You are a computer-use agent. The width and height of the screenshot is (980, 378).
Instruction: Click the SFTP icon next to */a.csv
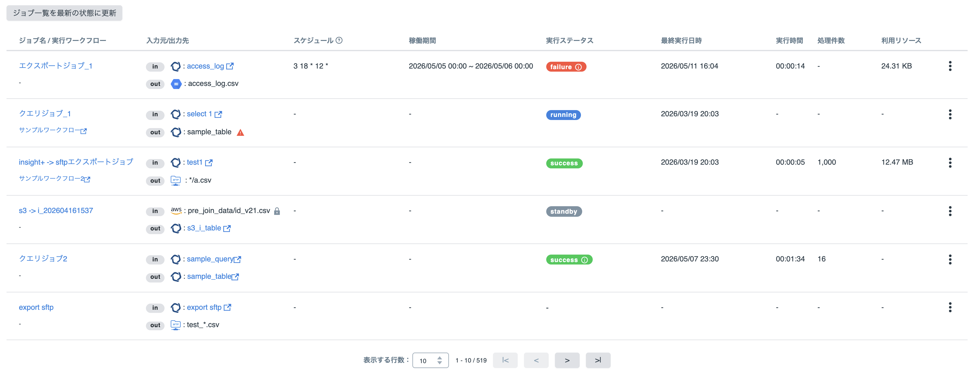click(x=175, y=180)
